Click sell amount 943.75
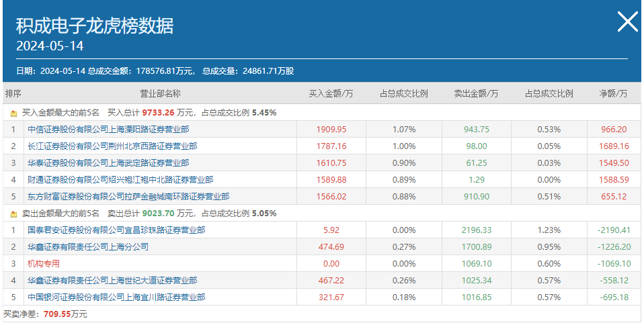644x325 pixels. point(477,129)
